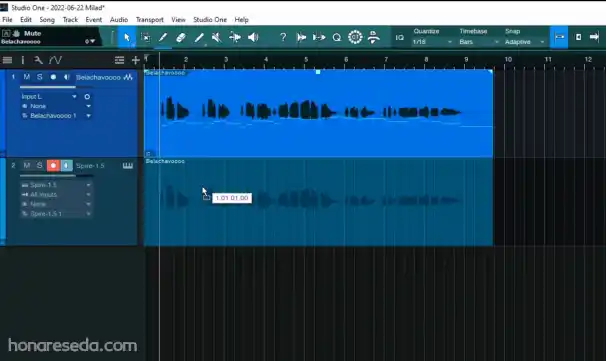Open the Timebase Bars dropdown
This screenshot has width=606, height=361.
[x=478, y=42]
